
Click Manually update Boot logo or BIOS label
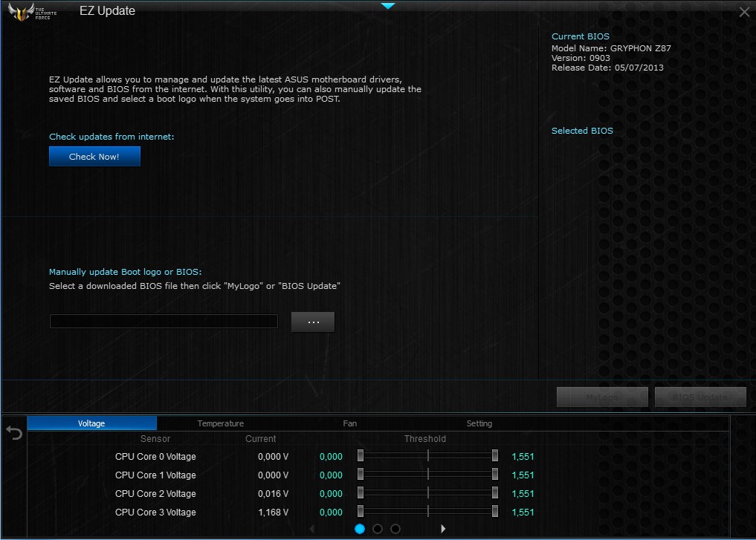(126, 272)
